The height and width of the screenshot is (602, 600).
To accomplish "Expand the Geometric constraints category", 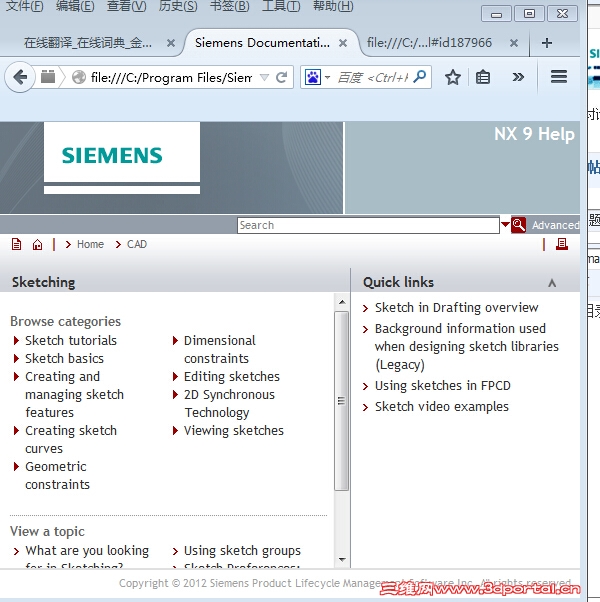I will tap(16, 466).
